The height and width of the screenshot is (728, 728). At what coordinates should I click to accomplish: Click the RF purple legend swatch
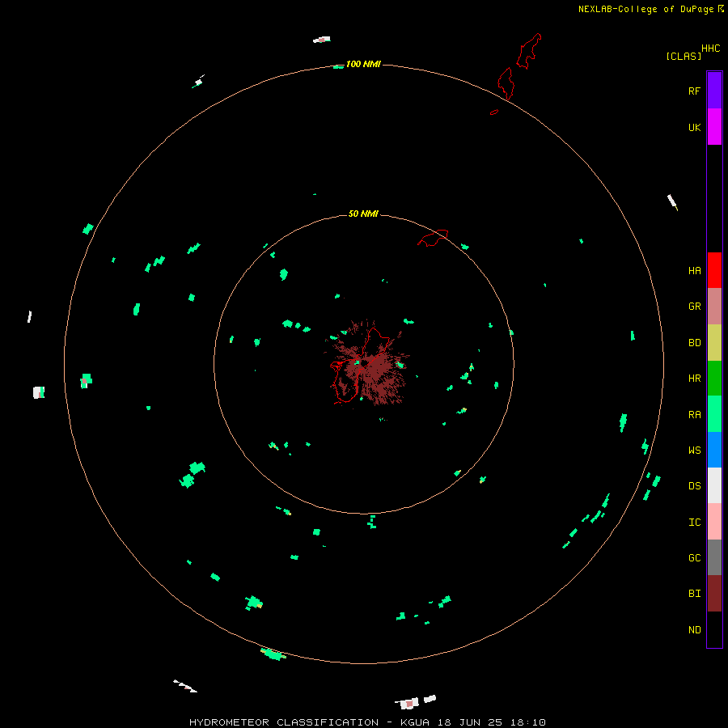(x=714, y=91)
